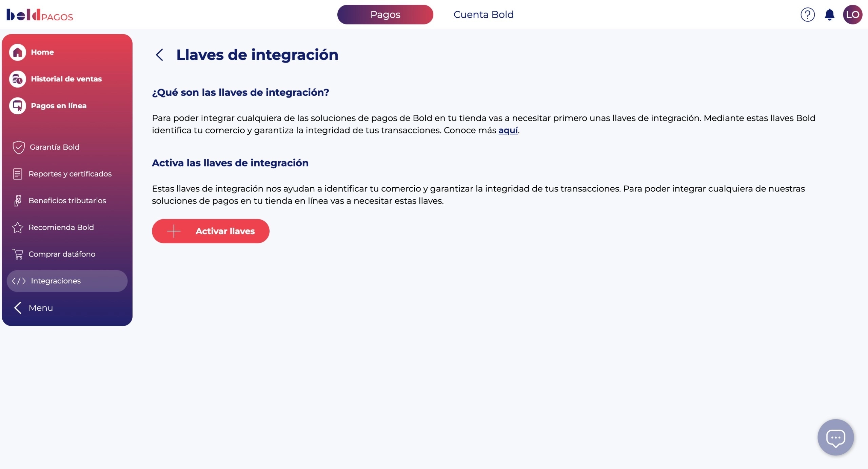Viewport: 868px width, 469px height.
Task: Open the aquí hyperlink
Action: click(508, 130)
